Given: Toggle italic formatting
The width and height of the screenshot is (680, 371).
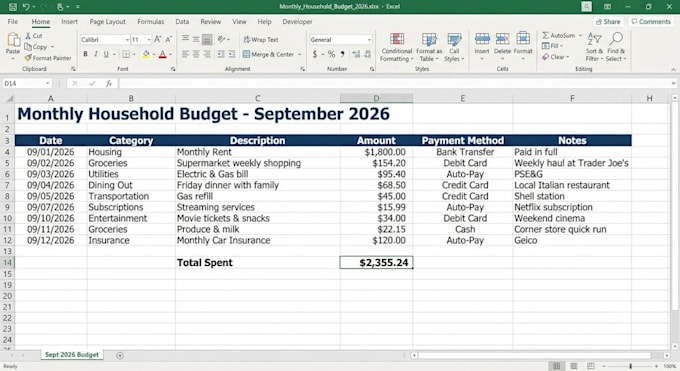Looking at the screenshot, I should [x=96, y=54].
